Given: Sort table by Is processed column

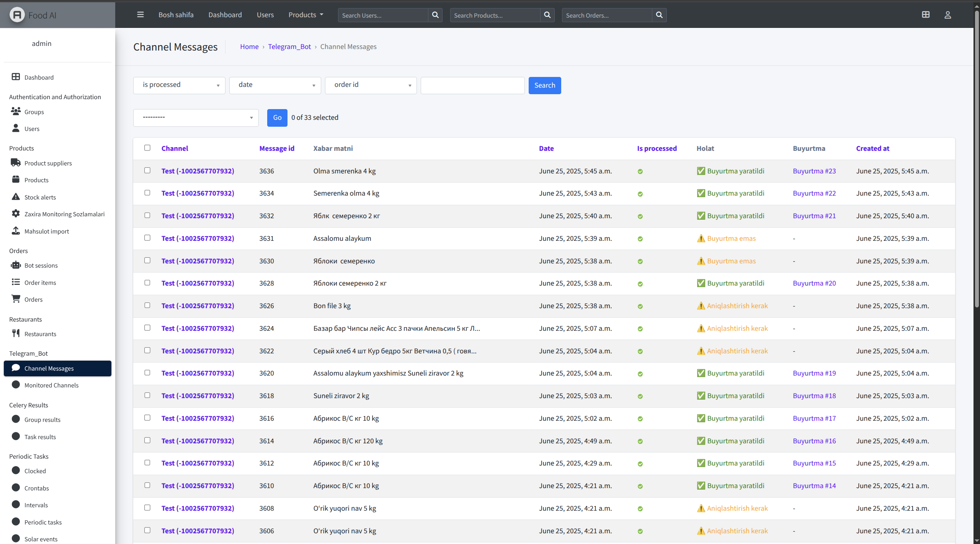Looking at the screenshot, I should pyautogui.click(x=657, y=148).
